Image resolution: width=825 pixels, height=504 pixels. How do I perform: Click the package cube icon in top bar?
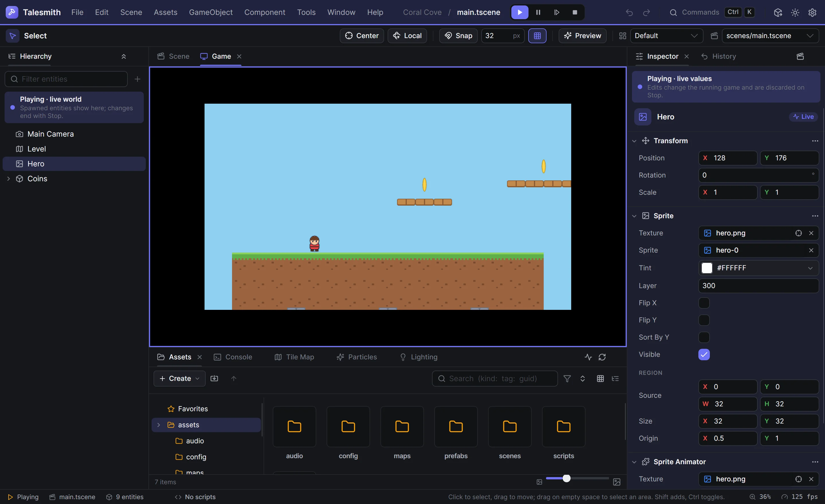coord(778,12)
